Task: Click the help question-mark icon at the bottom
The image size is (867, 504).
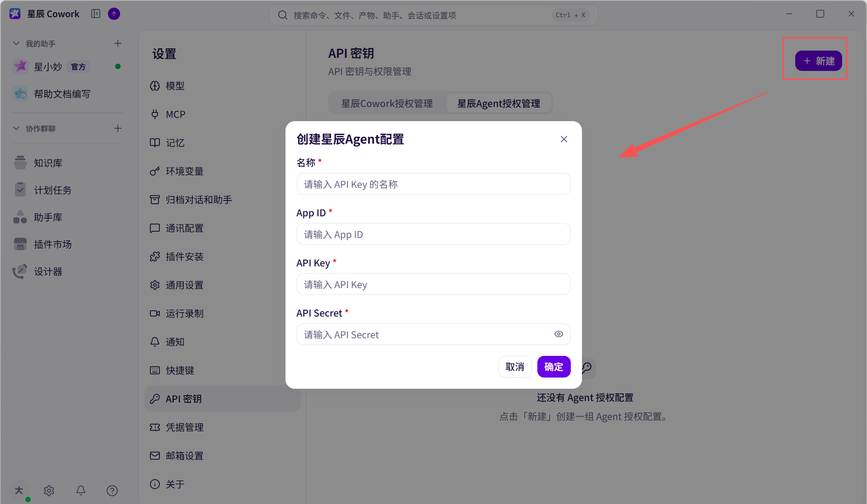Action: point(112,490)
